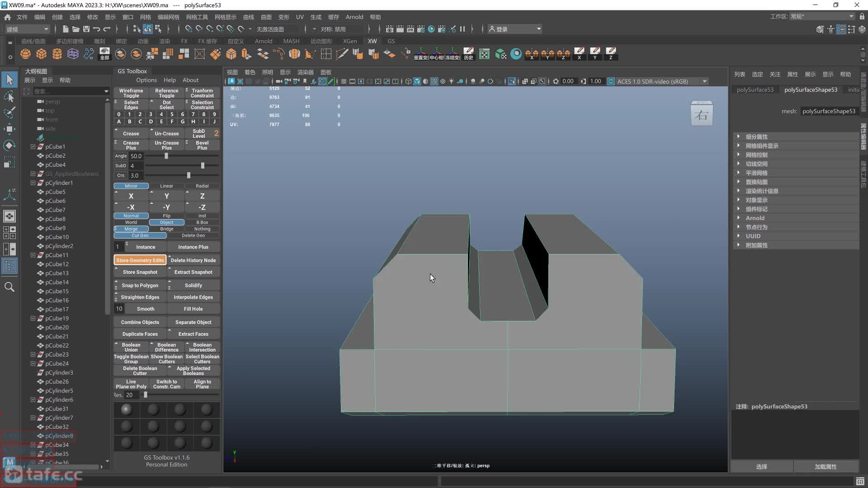Click the Delete History Node button
Viewport: 868px width, 488px height.
pos(193,260)
